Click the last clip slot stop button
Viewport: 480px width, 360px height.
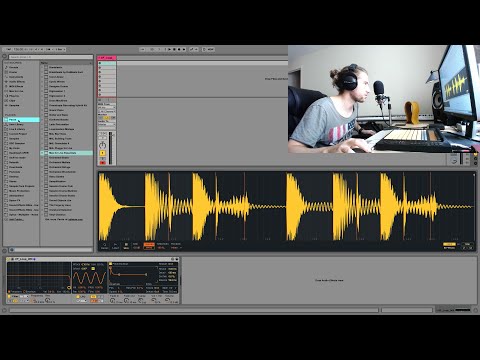[100, 95]
